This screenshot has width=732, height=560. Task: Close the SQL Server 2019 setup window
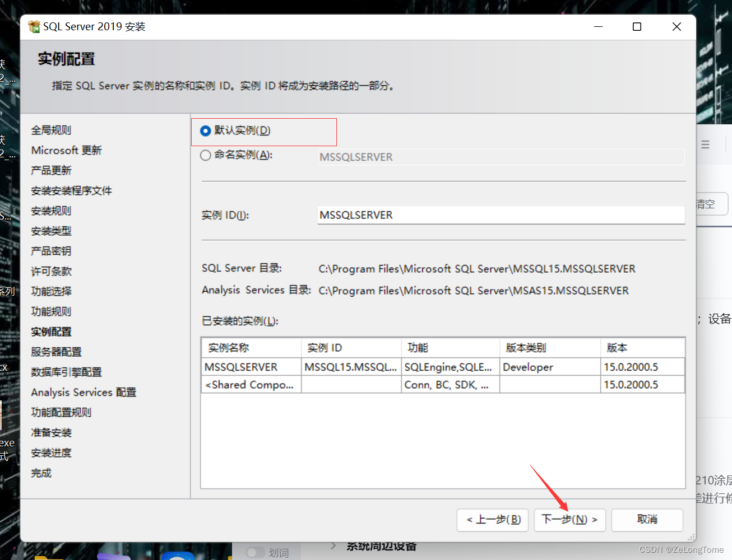(x=677, y=26)
